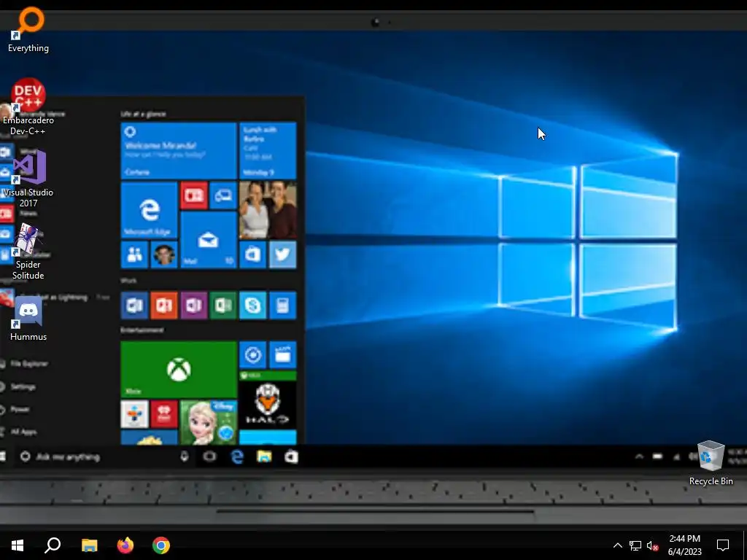The image size is (747, 560).
Task: Launch Google Chrome from the taskbar
Action: [x=161, y=545]
